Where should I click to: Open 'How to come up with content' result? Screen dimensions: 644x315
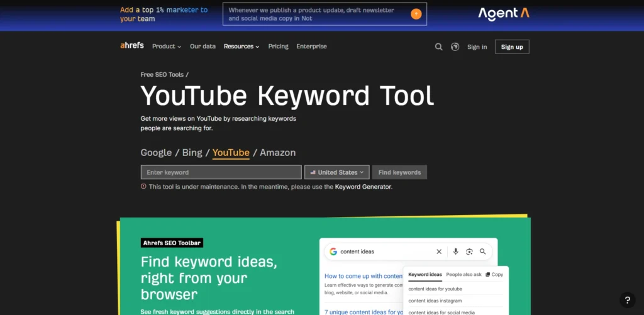tap(364, 276)
